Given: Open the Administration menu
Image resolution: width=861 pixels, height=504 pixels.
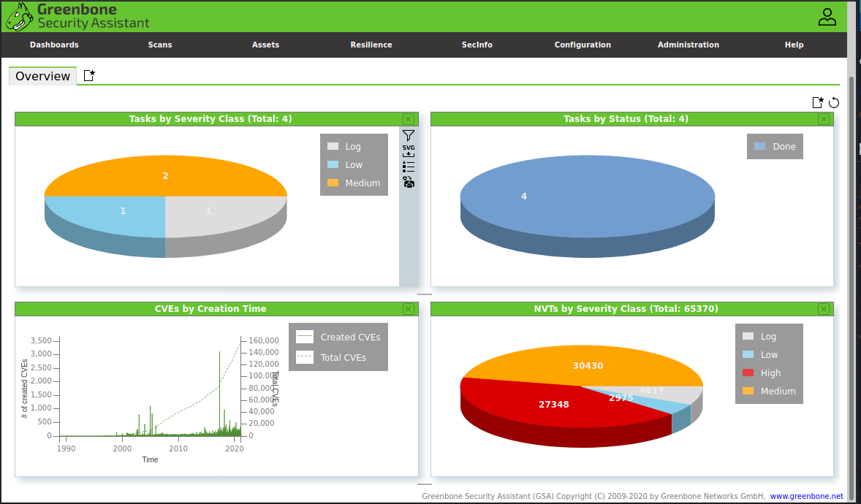Looking at the screenshot, I should [x=688, y=45].
